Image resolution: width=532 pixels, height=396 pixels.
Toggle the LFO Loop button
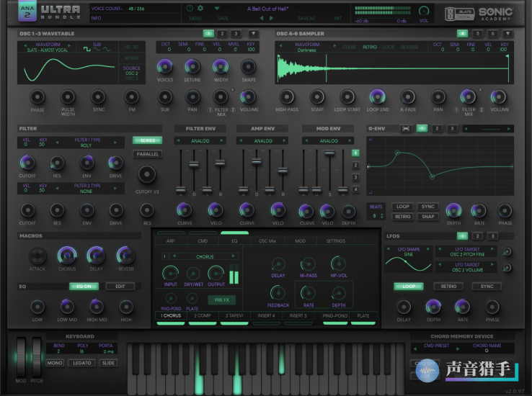click(408, 287)
